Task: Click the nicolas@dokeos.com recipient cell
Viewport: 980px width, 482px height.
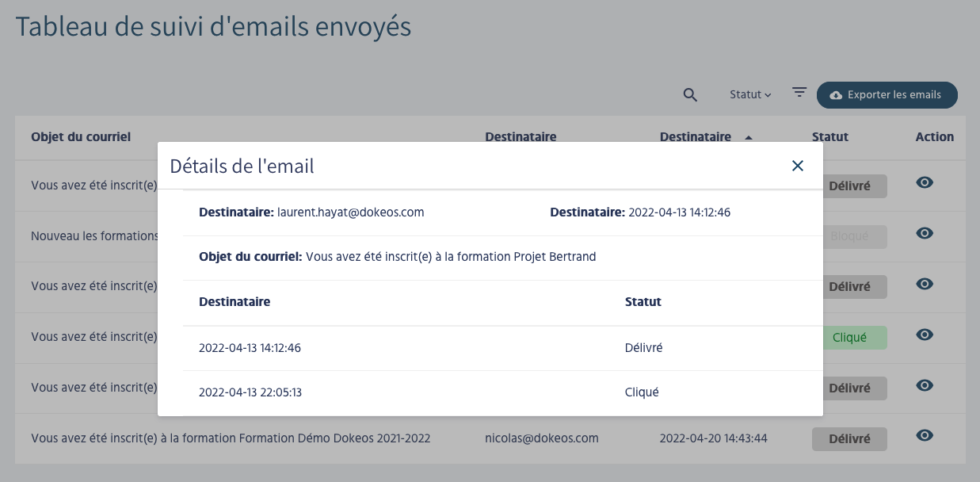Action: (541, 438)
